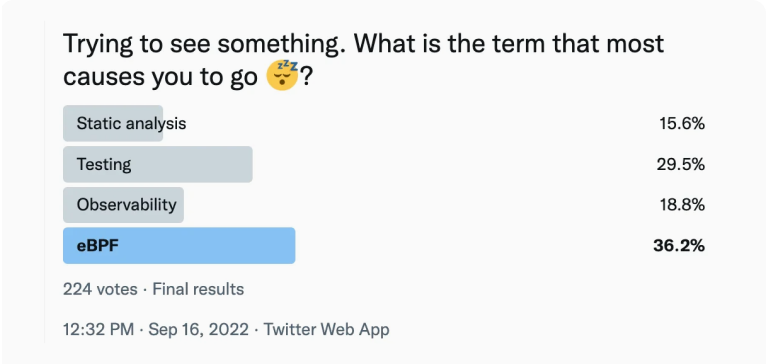Open the Twitter Web App source link
Viewport: 766px width, 364px height.
pos(327,329)
